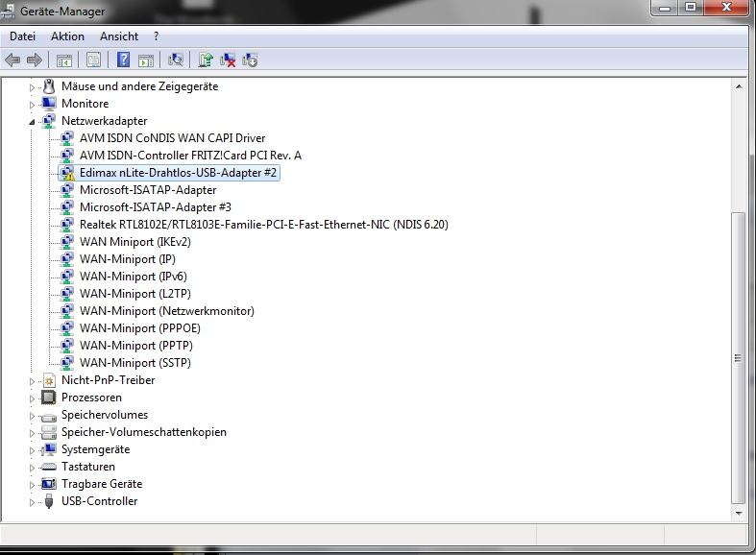This screenshot has width=756, height=555.
Task: Select WAN-Miniport (IPv6)
Action: pos(134,277)
